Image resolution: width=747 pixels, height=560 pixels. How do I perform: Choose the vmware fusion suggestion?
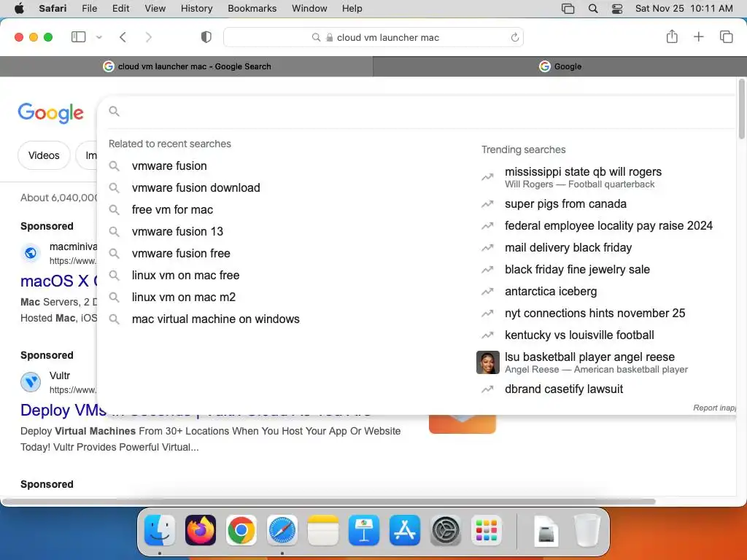(169, 166)
